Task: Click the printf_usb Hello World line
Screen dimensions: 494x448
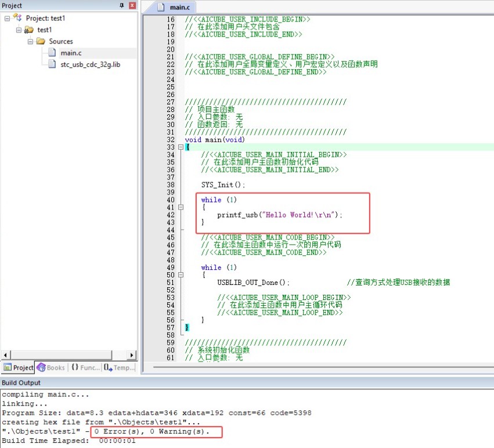Action: coord(279,215)
